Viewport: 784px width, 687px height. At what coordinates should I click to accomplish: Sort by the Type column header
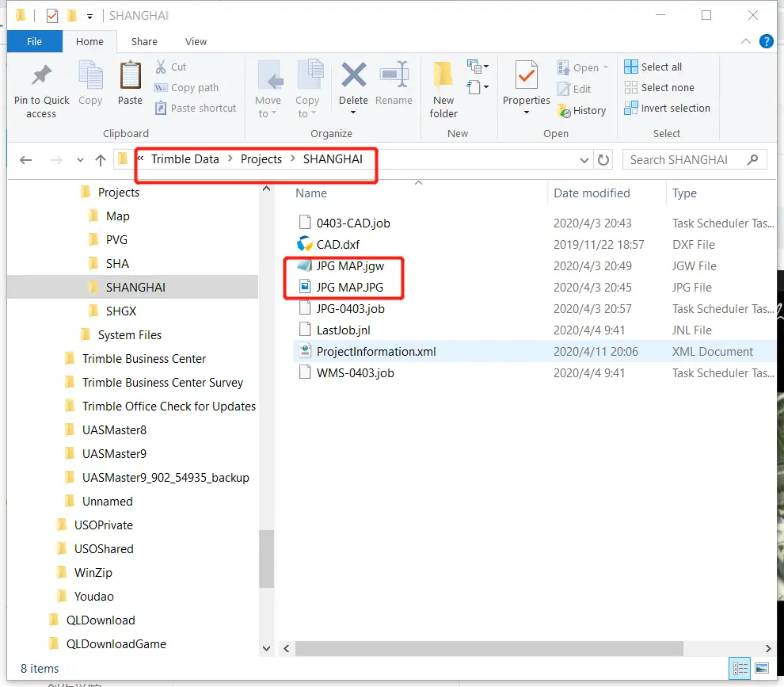(684, 193)
